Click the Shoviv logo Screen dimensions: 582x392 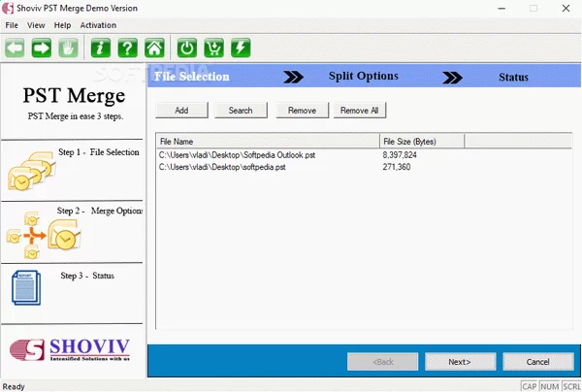(70, 349)
